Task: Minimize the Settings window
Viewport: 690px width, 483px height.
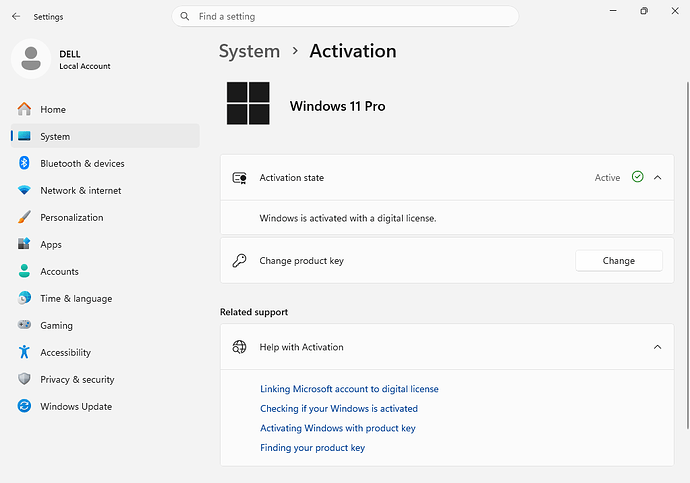Action: 613,11
